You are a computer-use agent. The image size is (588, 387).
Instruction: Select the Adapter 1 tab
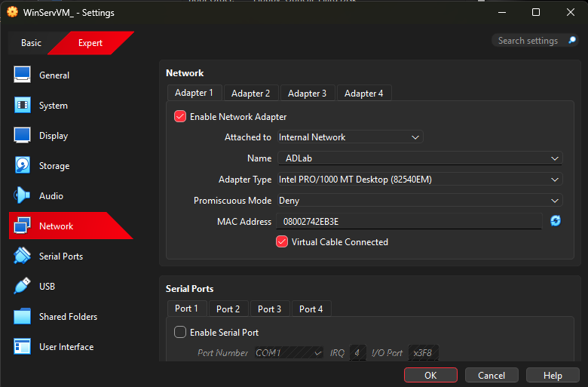194,93
